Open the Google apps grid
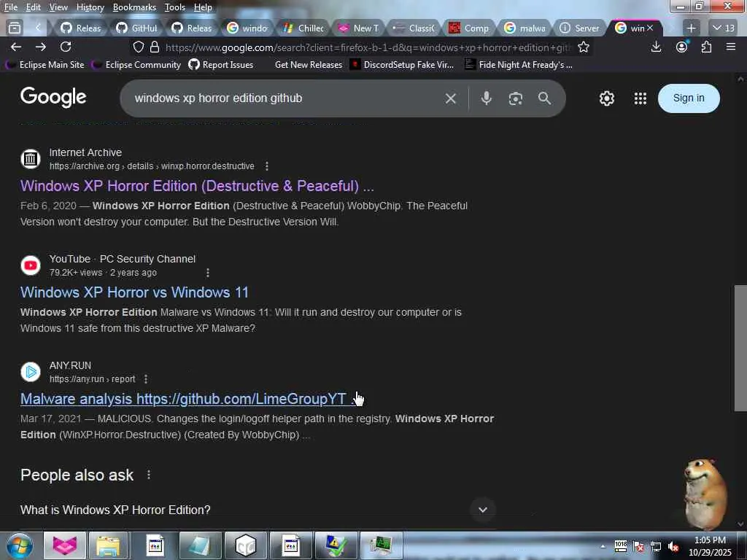This screenshot has width=747, height=560. tap(640, 98)
